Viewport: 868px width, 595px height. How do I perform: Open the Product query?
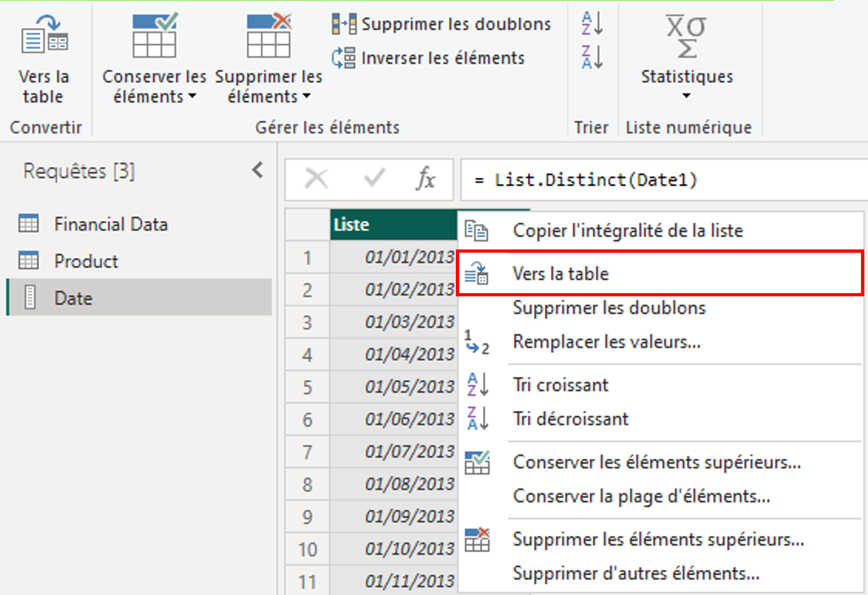pos(86,261)
